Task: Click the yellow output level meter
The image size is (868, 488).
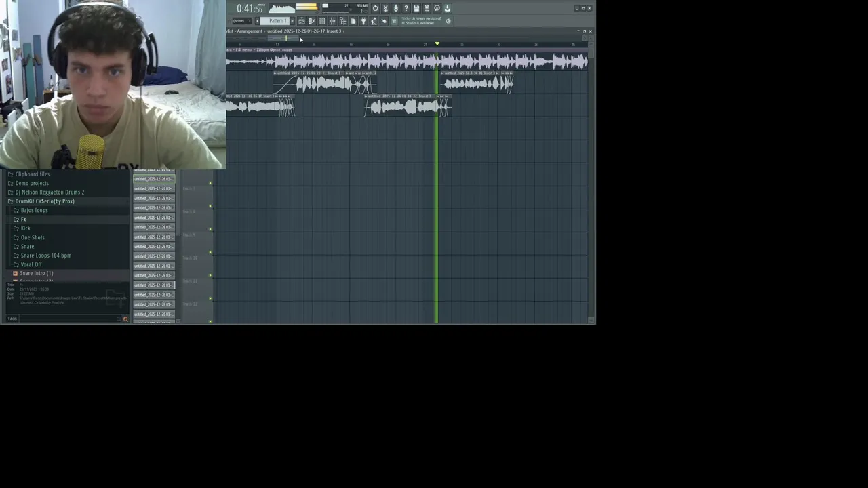Action: coord(307,7)
